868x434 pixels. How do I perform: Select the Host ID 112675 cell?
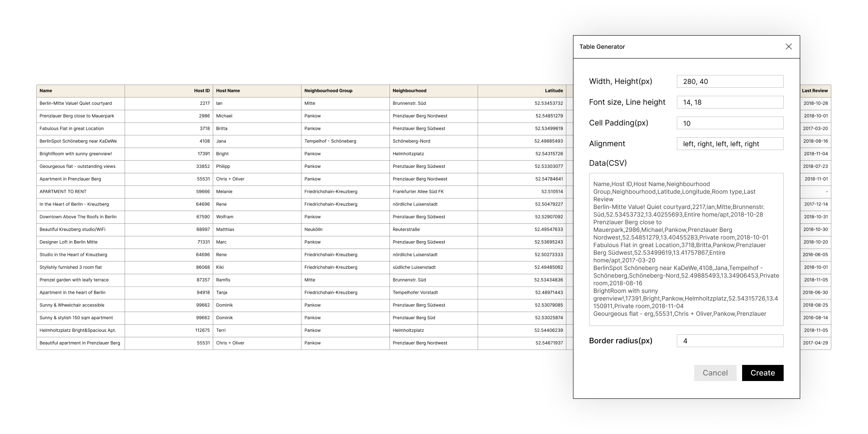point(169,330)
